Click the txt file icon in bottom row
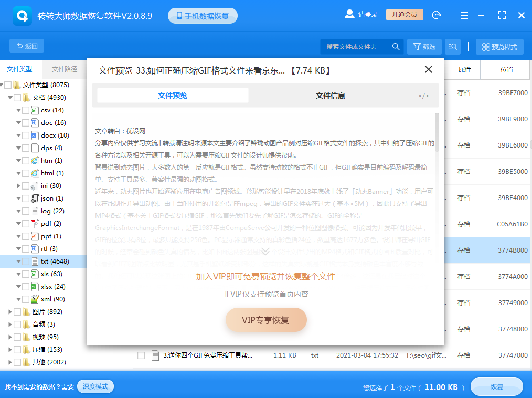This screenshot has height=398, width=532. coord(155,355)
